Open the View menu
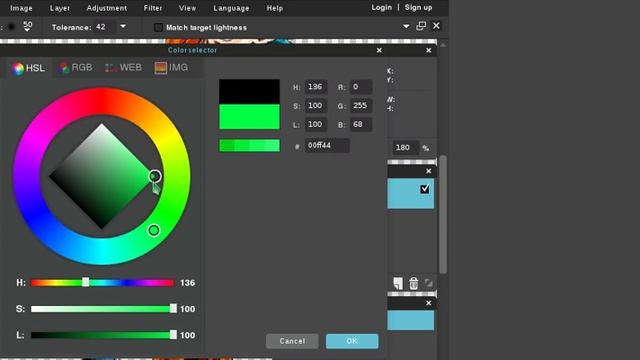This screenshot has height=360, width=640. pyautogui.click(x=187, y=8)
